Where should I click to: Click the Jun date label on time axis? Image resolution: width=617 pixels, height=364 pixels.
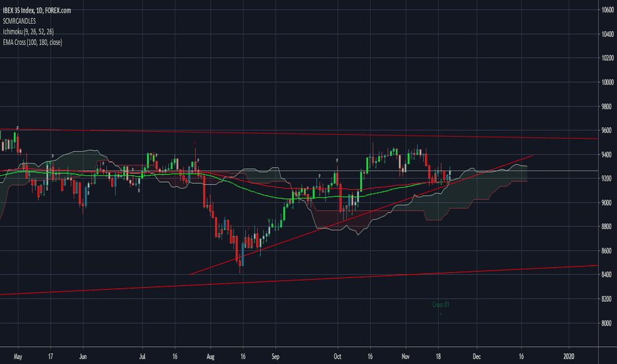(x=83, y=357)
